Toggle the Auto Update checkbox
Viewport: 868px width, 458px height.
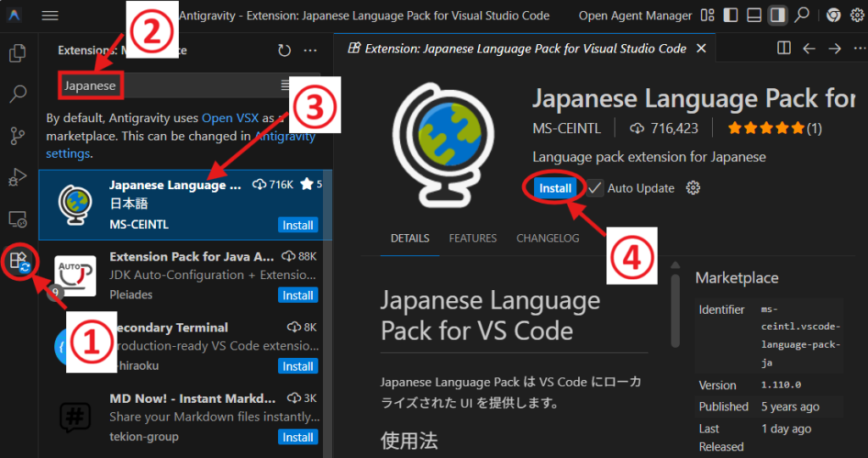(595, 187)
